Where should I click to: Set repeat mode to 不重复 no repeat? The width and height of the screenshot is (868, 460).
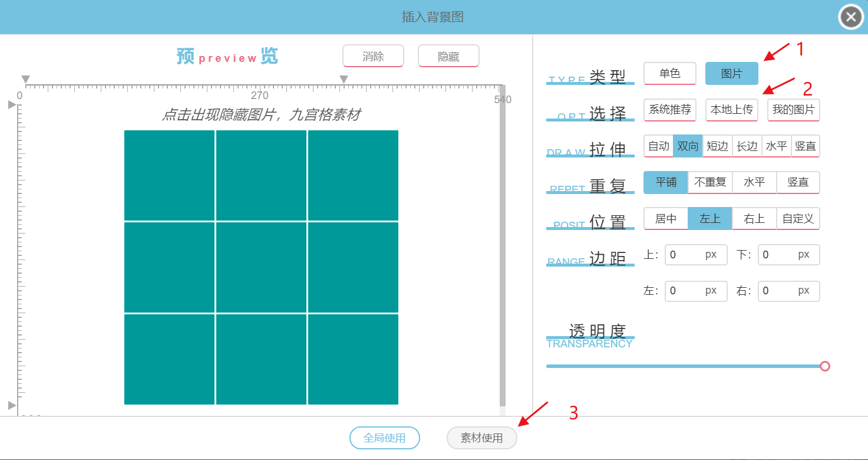(710, 182)
